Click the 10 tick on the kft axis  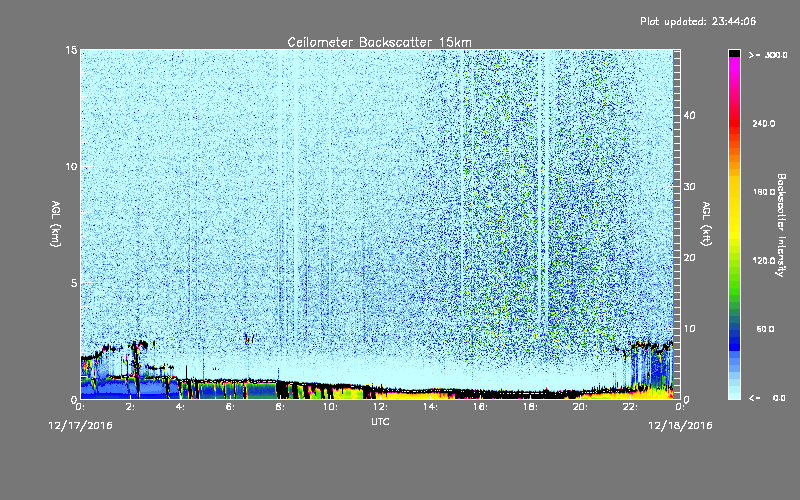click(689, 329)
